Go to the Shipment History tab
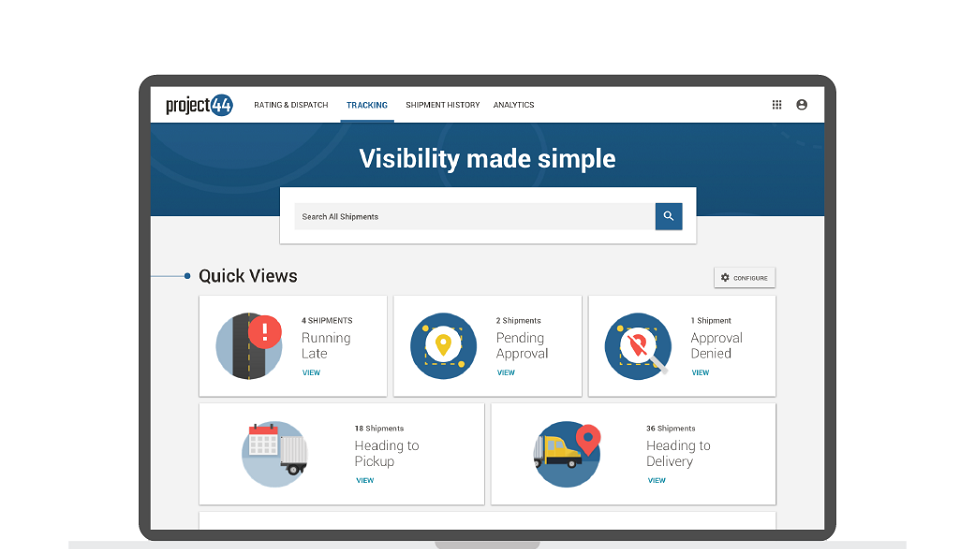Image resolution: width=975 pixels, height=549 pixels. pyautogui.click(x=442, y=105)
